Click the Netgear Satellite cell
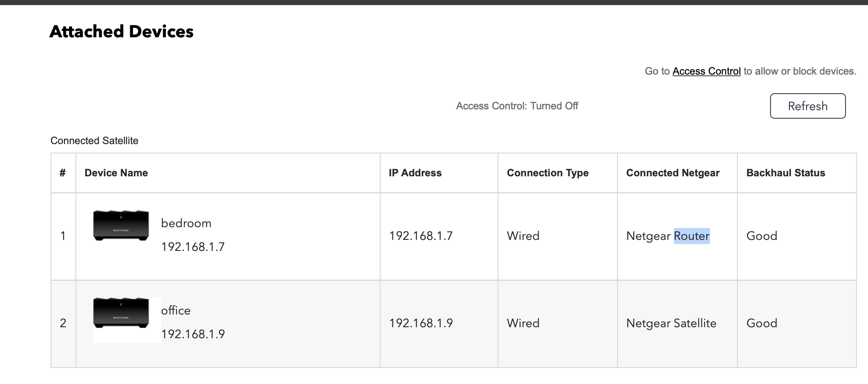The image size is (868, 384). click(671, 323)
